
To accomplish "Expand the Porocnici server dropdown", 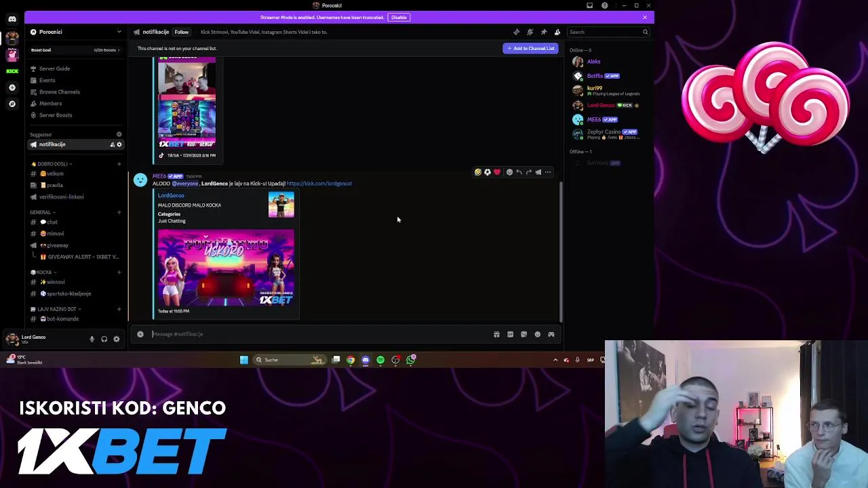I will [119, 32].
